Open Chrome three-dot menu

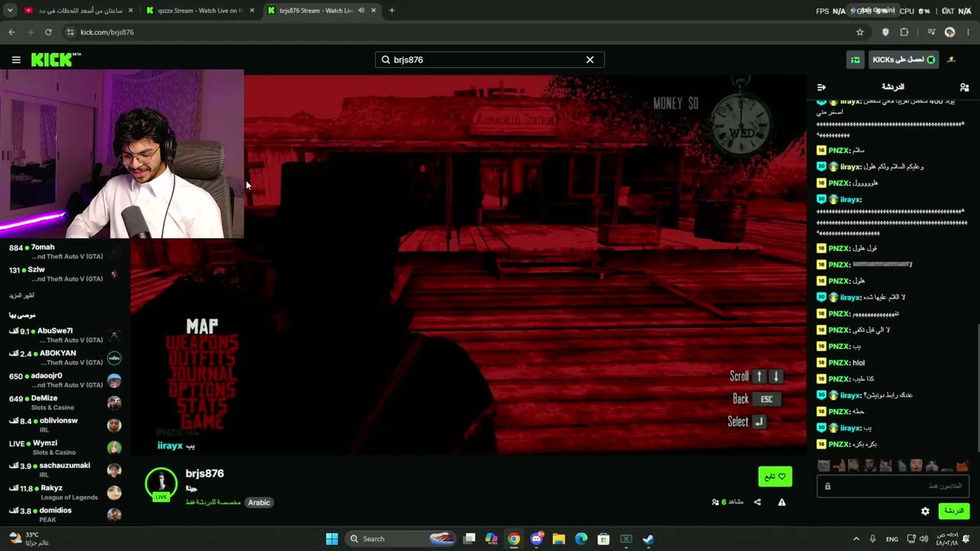click(969, 32)
